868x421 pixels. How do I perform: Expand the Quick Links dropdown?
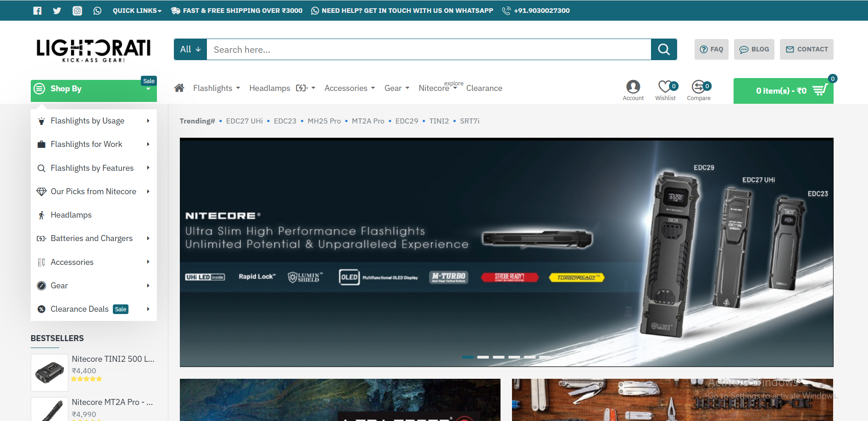[x=137, y=11]
